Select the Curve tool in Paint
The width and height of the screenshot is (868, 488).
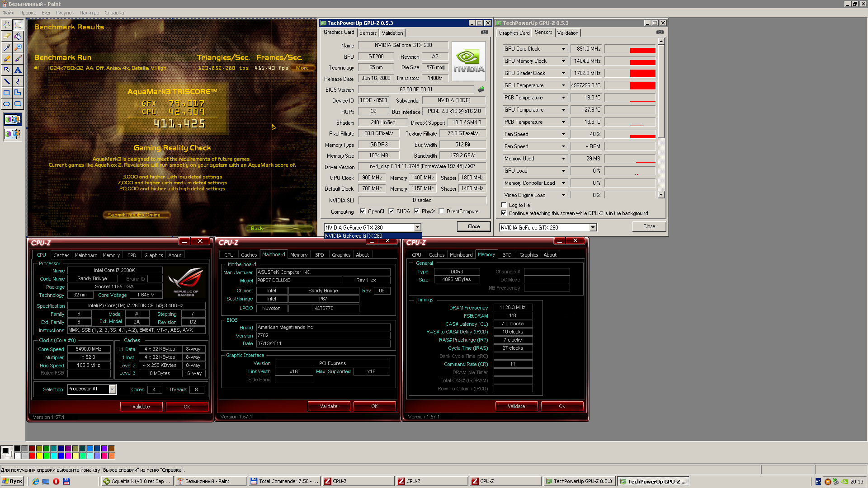click(18, 81)
